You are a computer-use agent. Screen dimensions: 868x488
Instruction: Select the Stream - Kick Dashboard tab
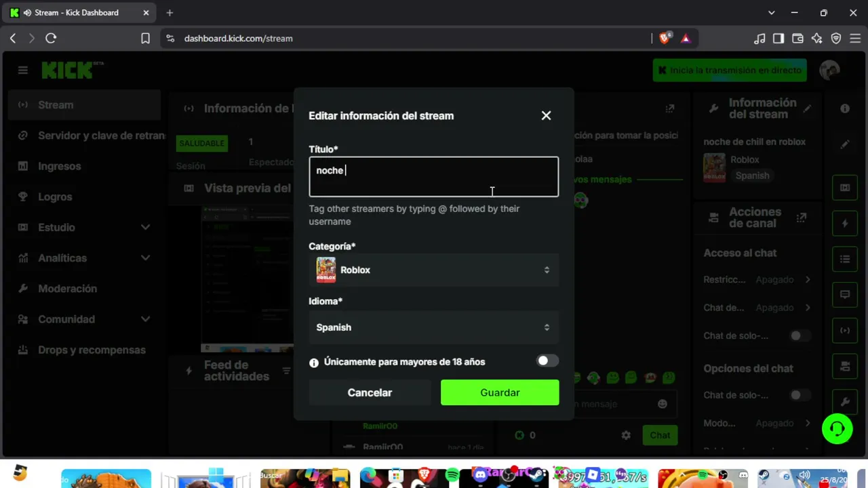80,13
